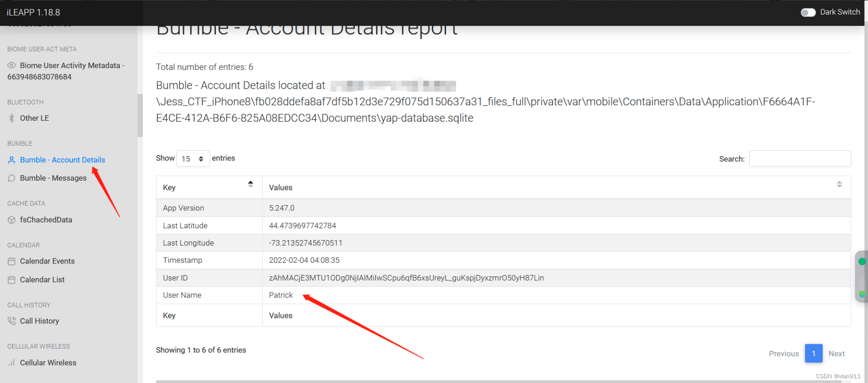Toggle the Dark Switch

[x=808, y=12]
